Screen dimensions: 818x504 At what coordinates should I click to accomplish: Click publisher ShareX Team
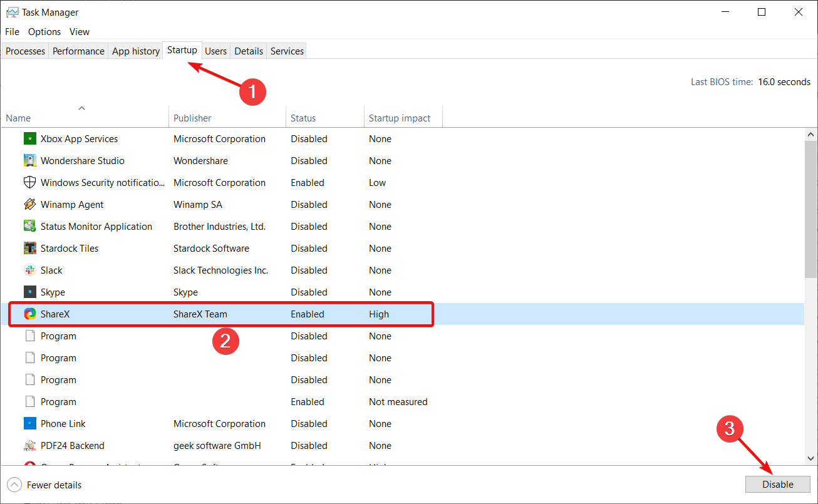point(200,314)
